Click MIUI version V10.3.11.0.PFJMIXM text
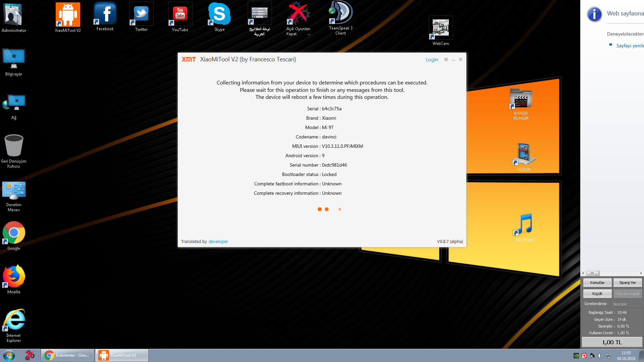The width and height of the screenshot is (644, 362). pos(327,146)
